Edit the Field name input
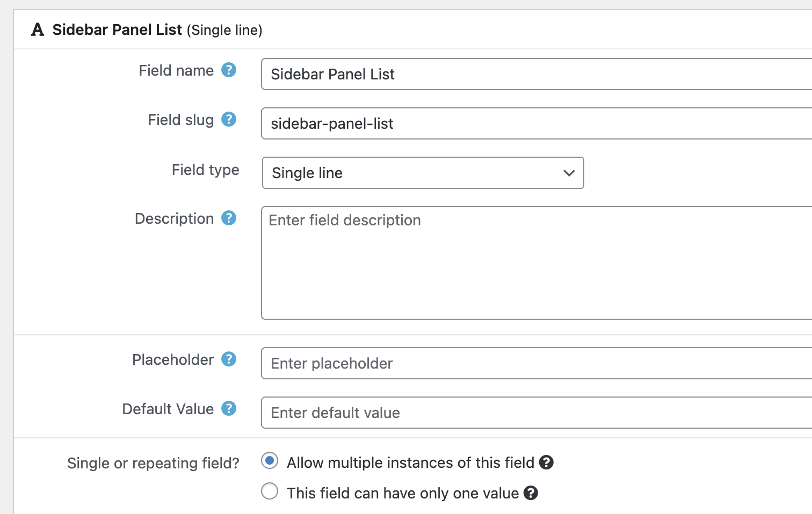 [536, 74]
